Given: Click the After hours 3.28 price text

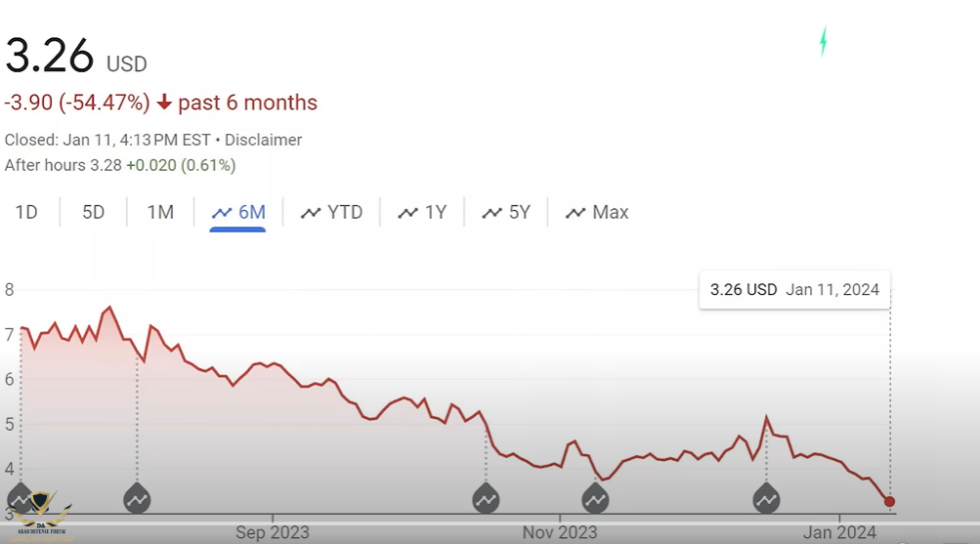Looking at the screenshot, I should tap(63, 165).
